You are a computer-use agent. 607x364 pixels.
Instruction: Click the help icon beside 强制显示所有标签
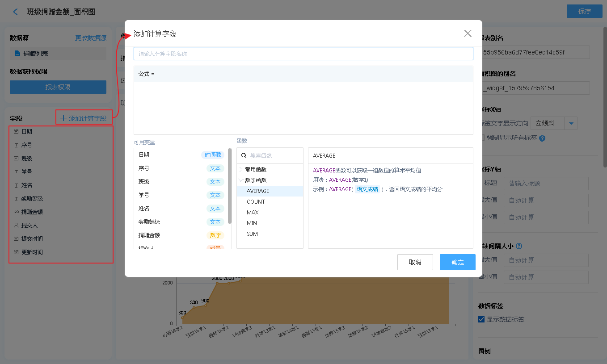pos(542,138)
